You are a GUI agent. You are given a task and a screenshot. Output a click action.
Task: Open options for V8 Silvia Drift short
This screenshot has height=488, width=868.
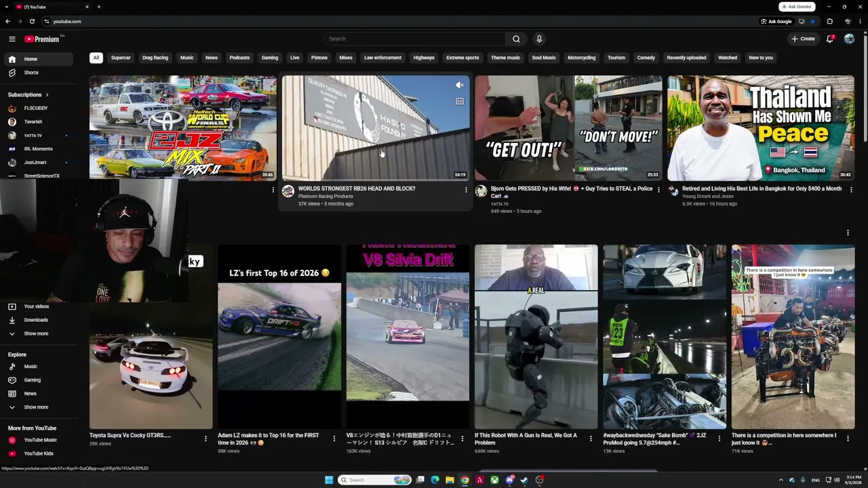click(462, 439)
